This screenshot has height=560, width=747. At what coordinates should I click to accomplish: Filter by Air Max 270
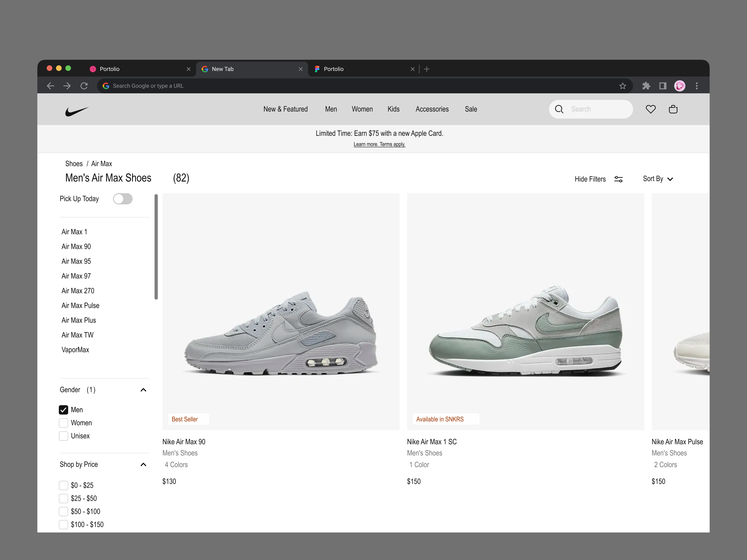coord(78,291)
